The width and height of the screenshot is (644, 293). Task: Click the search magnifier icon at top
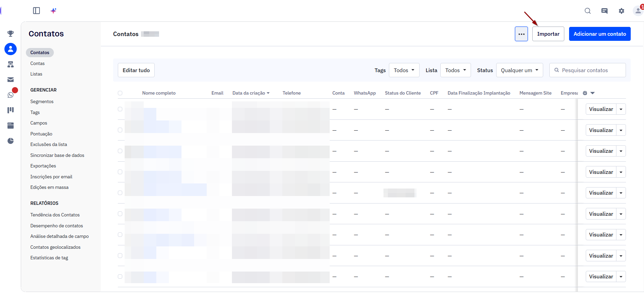click(587, 11)
